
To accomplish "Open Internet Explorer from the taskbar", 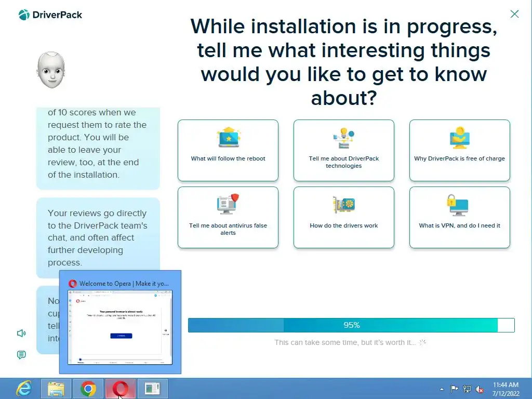I will (24, 389).
